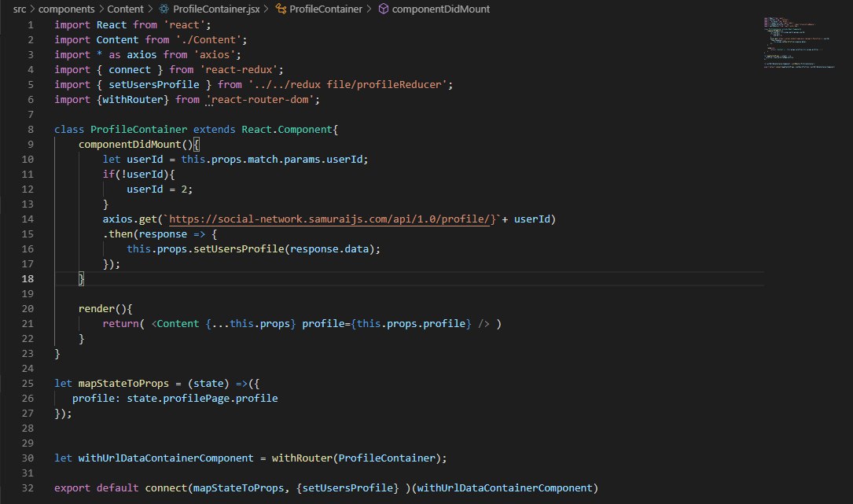Image resolution: width=853 pixels, height=504 pixels.
Task: Click 'export default' keywords on line 32
Action: point(96,487)
